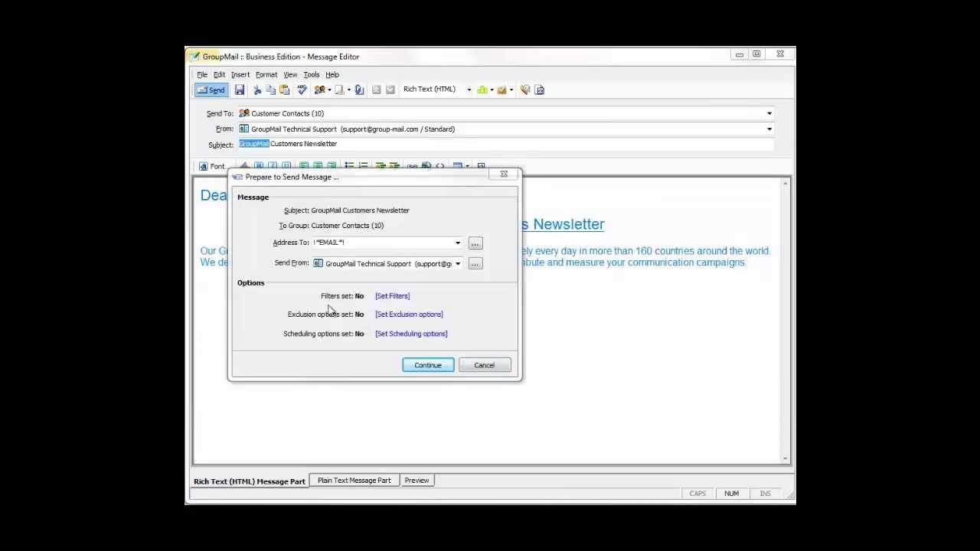
Task: Increase indent in formatting bar
Action: point(394,165)
